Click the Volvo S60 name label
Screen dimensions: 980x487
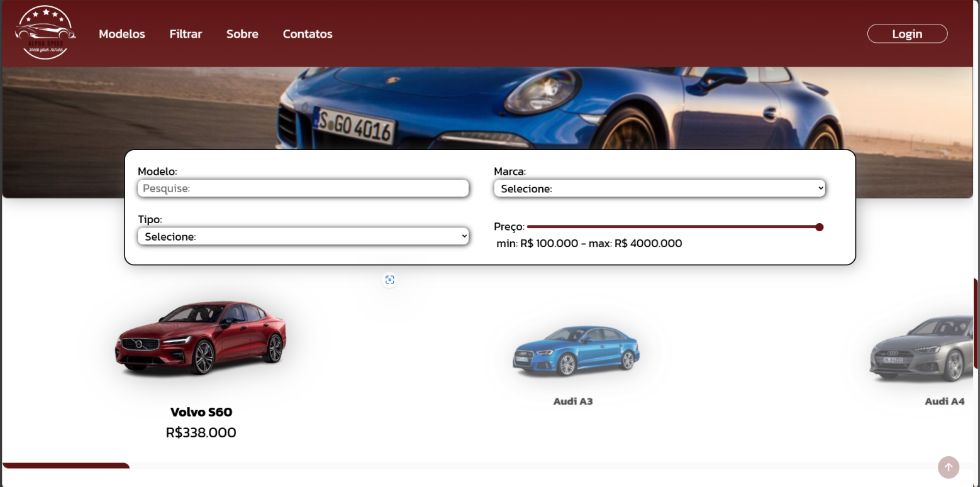click(x=201, y=412)
